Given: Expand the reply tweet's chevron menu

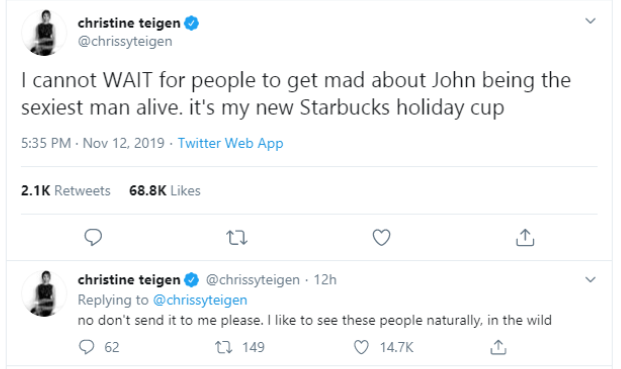Looking at the screenshot, I should [590, 280].
